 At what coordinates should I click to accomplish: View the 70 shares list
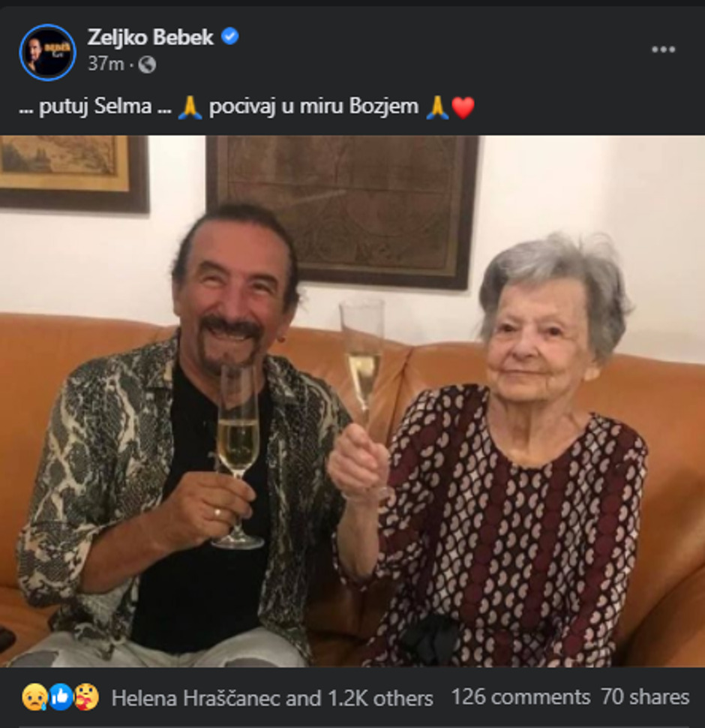[645, 697]
